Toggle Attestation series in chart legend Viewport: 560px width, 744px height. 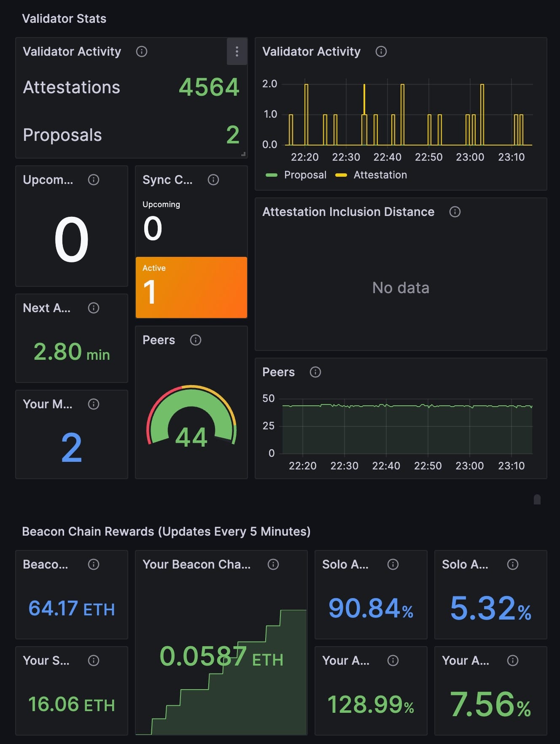click(380, 175)
